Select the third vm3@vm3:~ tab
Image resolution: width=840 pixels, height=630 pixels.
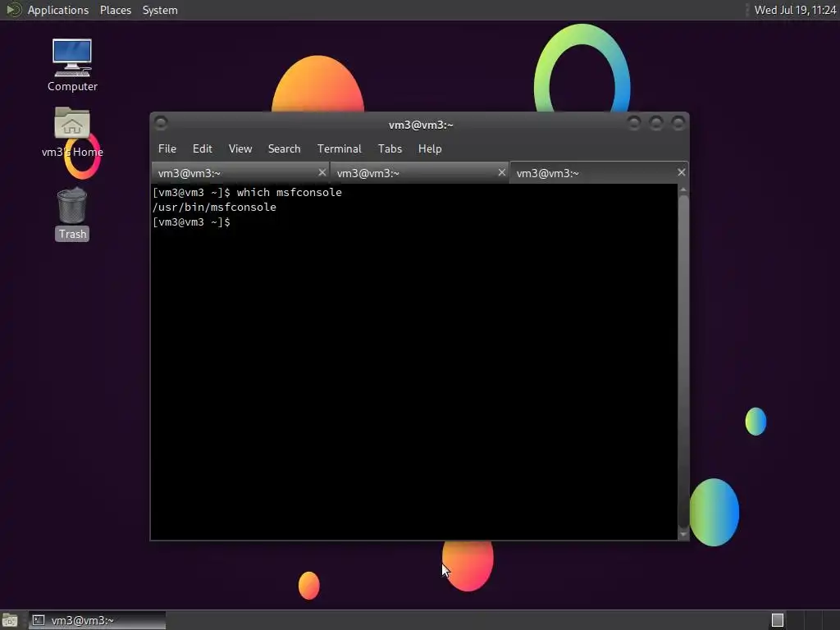coord(599,173)
